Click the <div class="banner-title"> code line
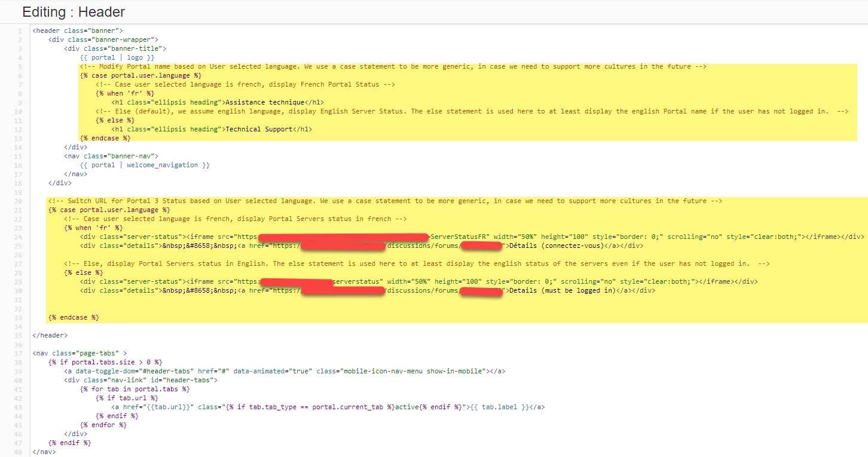 (115, 48)
